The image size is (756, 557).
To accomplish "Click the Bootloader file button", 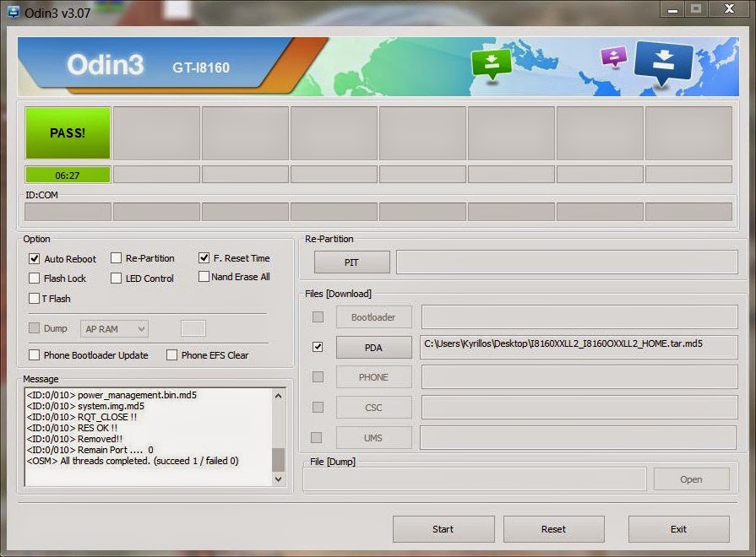I will click(x=373, y=317).
